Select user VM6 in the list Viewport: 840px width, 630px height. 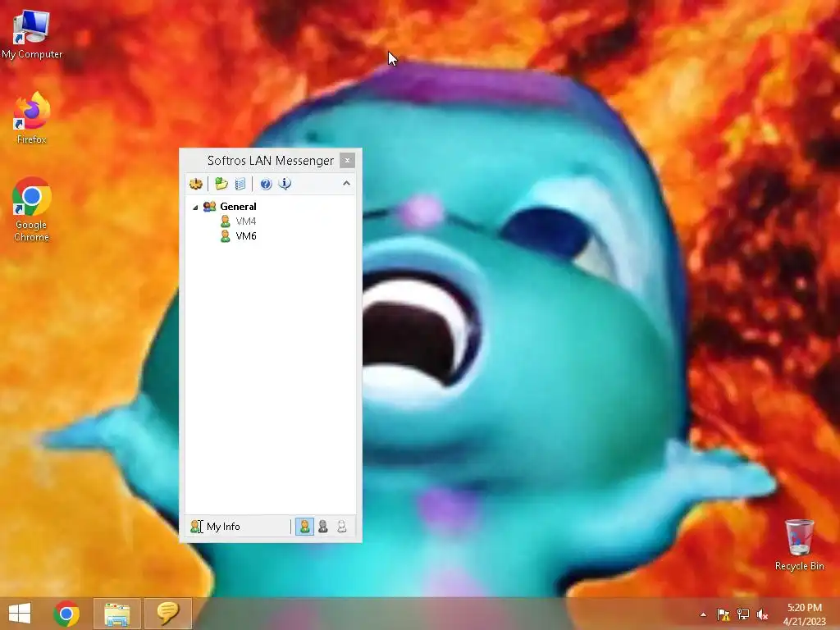(246, 235)
